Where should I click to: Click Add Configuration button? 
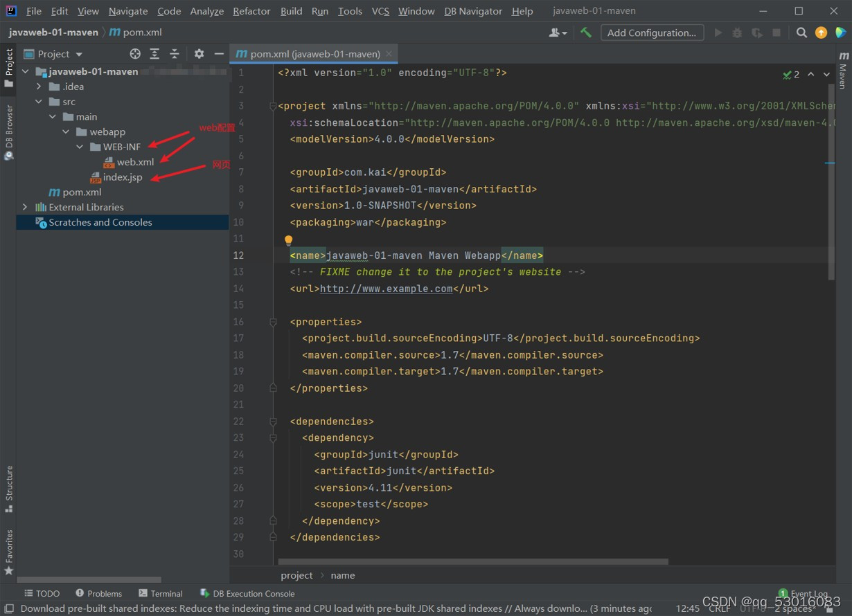click(651, 33)
